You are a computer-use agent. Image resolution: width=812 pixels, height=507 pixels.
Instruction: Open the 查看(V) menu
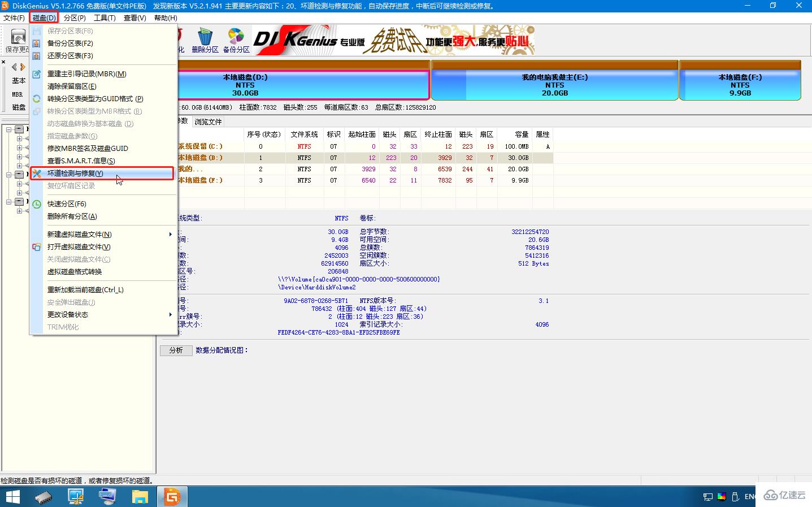(x=134, y=18)
